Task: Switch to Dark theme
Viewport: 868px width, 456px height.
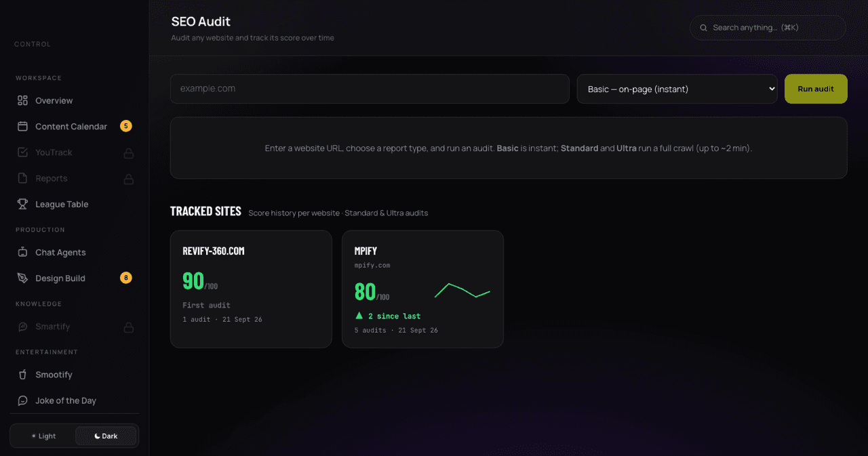Action: click(x=106, y=436)
